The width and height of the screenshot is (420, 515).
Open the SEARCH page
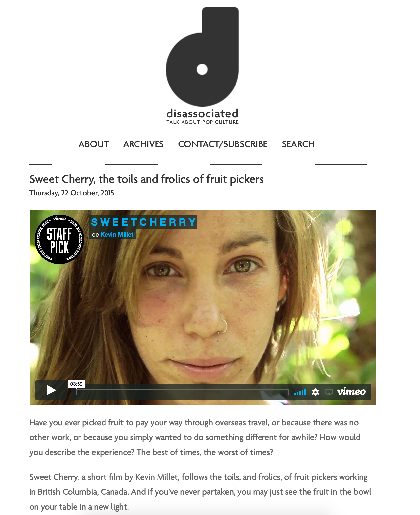tap(298, 144)
